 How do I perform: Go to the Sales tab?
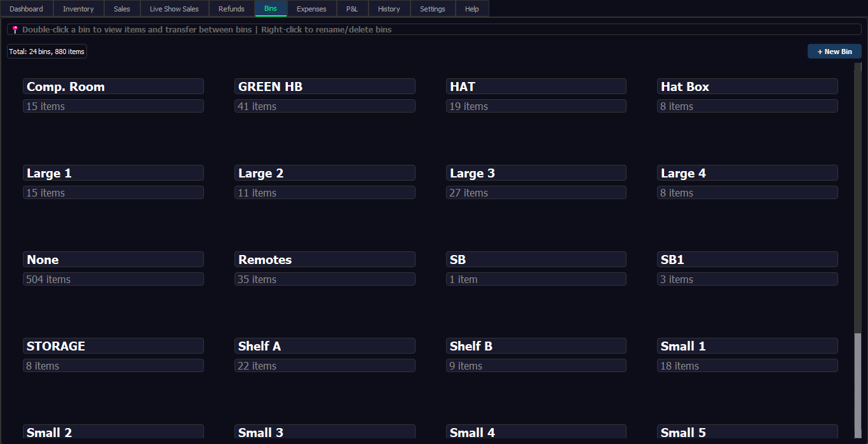(x=122, y=9)
